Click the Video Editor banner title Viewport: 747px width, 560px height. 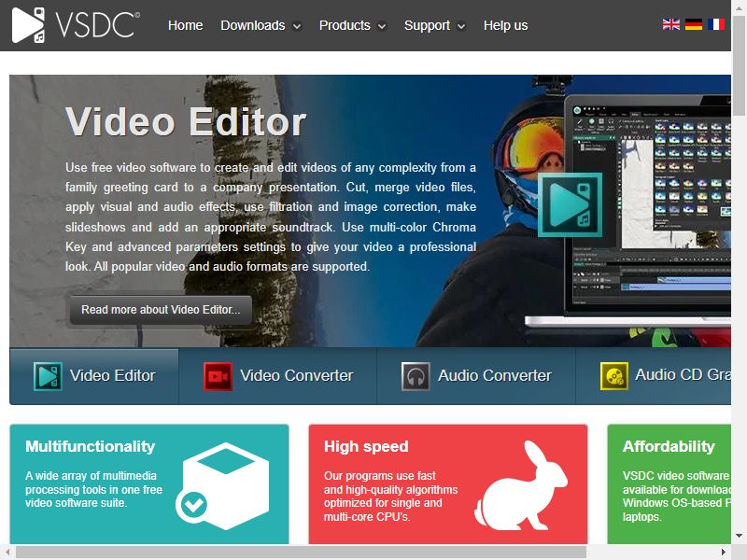(185, 122)
